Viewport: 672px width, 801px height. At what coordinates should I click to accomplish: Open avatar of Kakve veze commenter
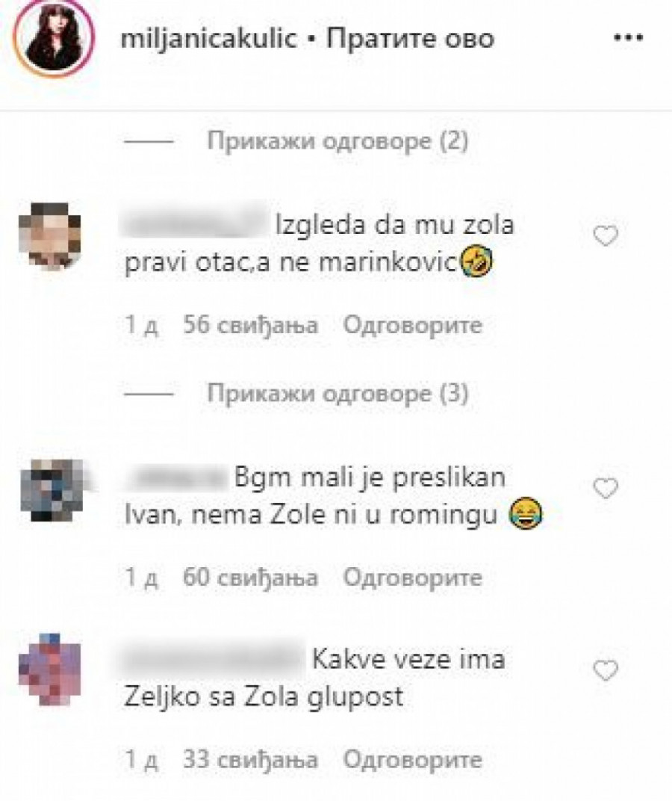click(x=49, y=669)
